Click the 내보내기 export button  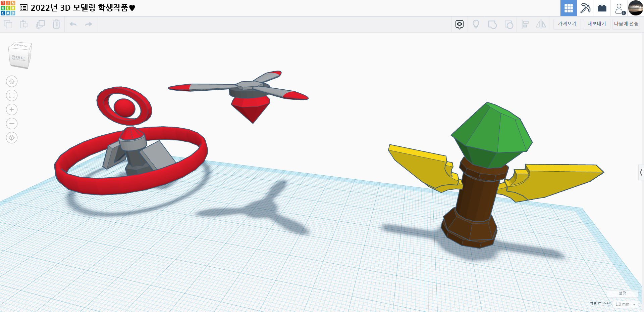pos(597,24)
